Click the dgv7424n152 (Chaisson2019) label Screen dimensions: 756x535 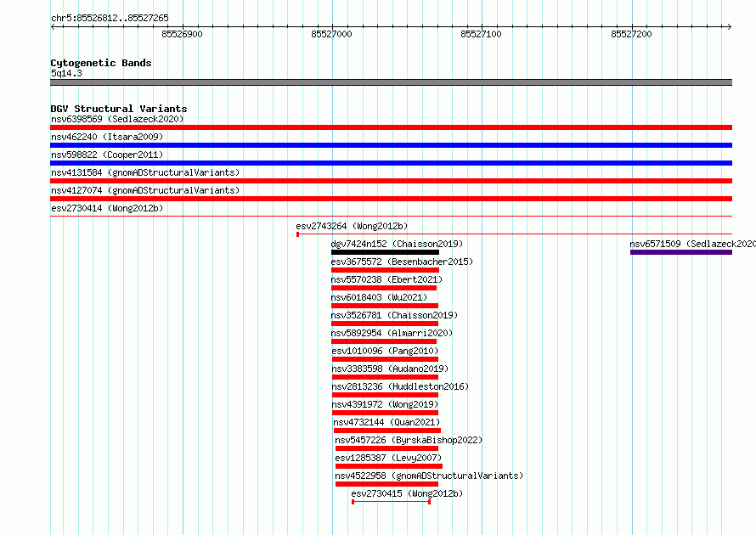(x=397, y=244)
